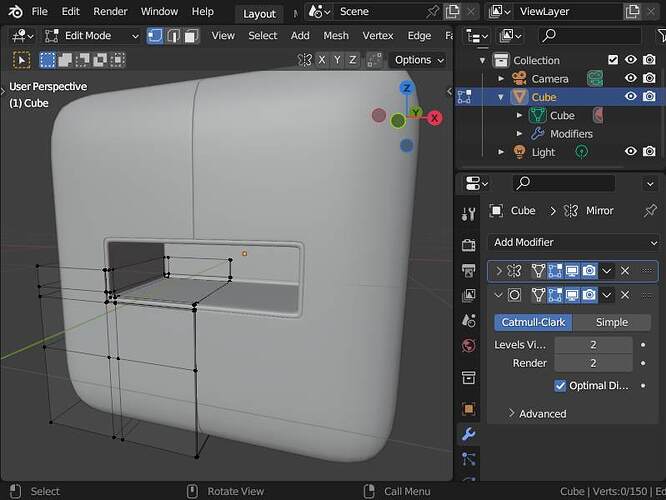Pin the properties editor context

pyautogui.click(x=650, y=211)
